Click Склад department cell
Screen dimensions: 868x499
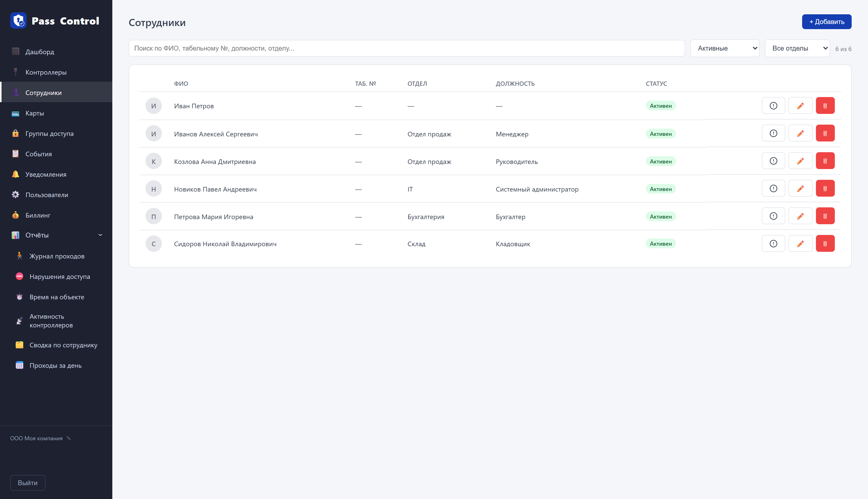pos(416,244)
